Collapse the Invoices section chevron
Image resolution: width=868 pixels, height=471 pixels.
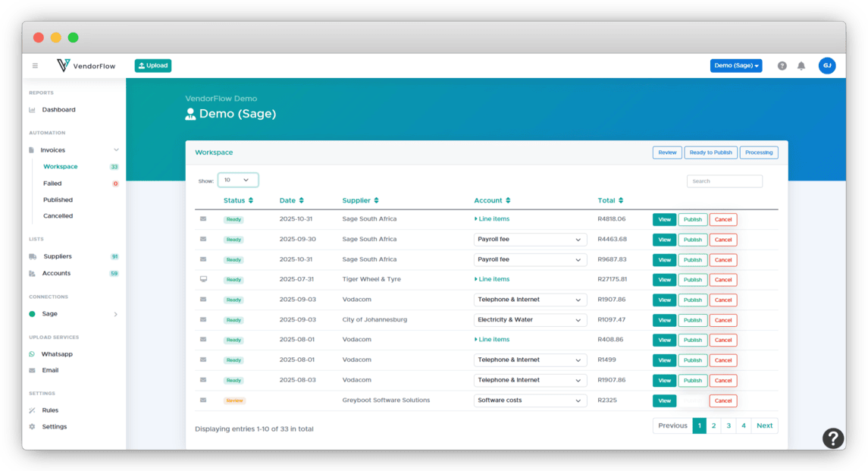coord(116,150)
